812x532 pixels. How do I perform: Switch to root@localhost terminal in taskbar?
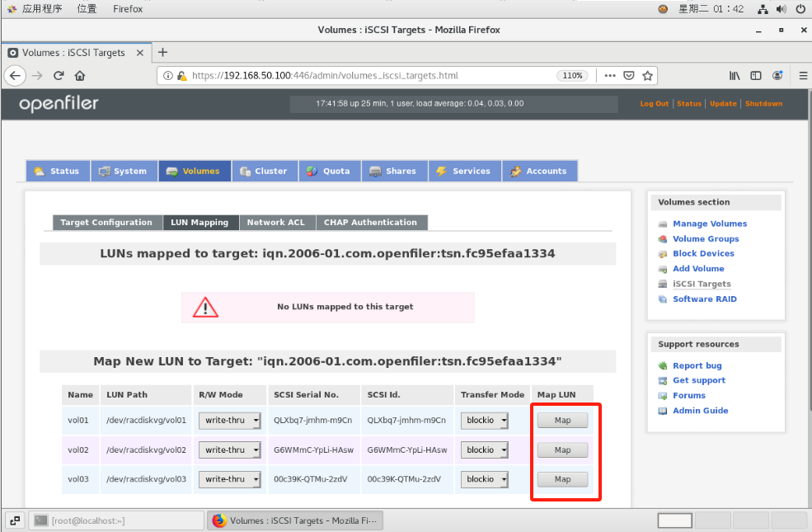tap(116, 520)
